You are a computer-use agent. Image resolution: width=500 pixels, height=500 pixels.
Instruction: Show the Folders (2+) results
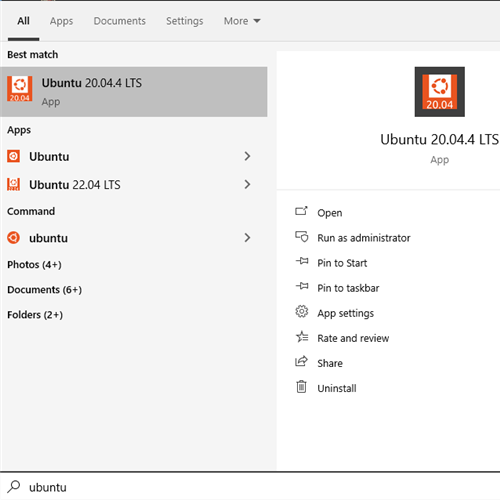pos(35,315)
